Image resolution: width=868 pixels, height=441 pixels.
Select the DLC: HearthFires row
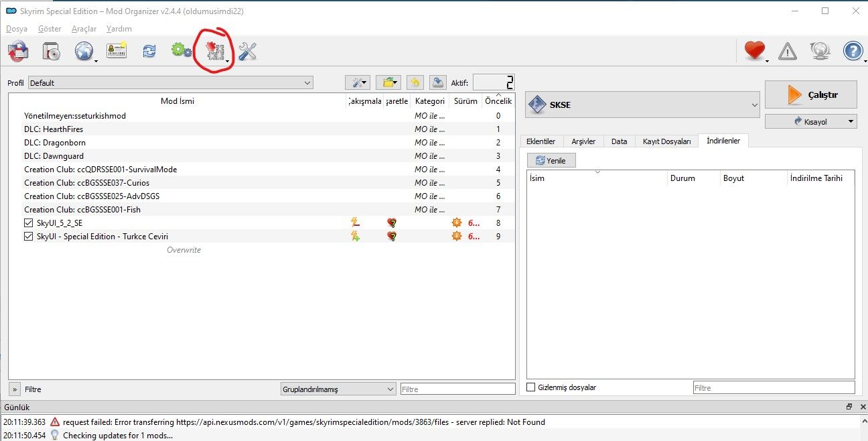[x=261, y=129]
